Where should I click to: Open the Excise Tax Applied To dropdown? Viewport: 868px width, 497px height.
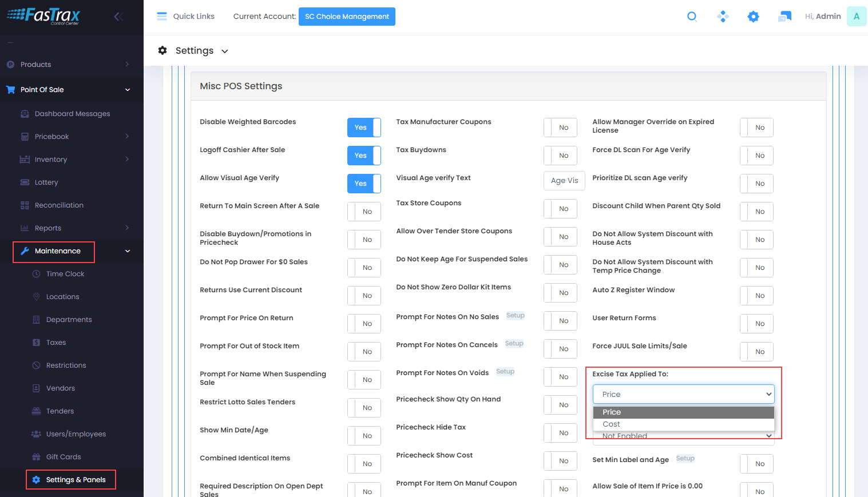coord(683,394)
